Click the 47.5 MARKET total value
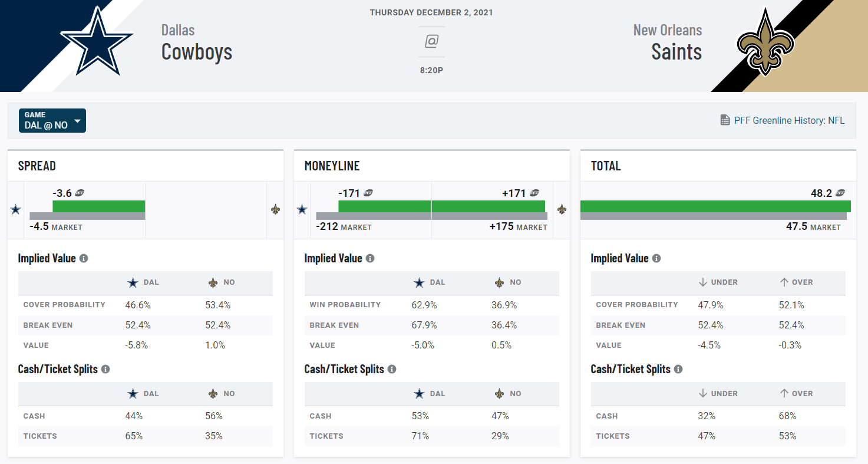868x464 pixels. pos(813,226)
